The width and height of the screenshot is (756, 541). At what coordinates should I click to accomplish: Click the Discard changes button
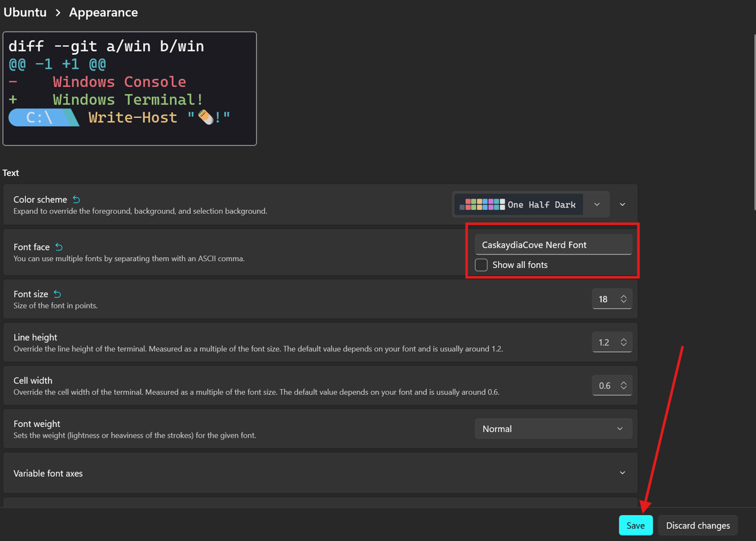click(x=698, y=525)
